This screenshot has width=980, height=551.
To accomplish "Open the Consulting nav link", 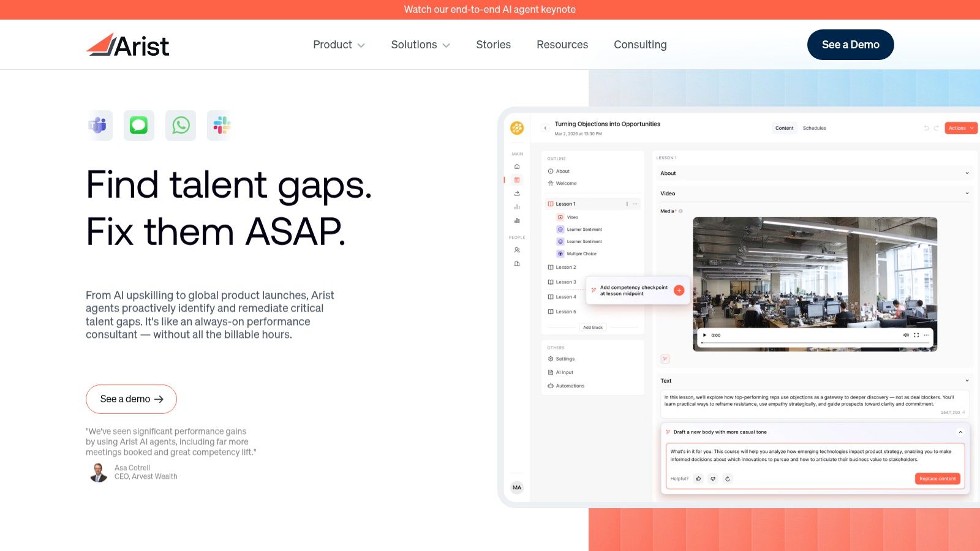I will (640, 45).
